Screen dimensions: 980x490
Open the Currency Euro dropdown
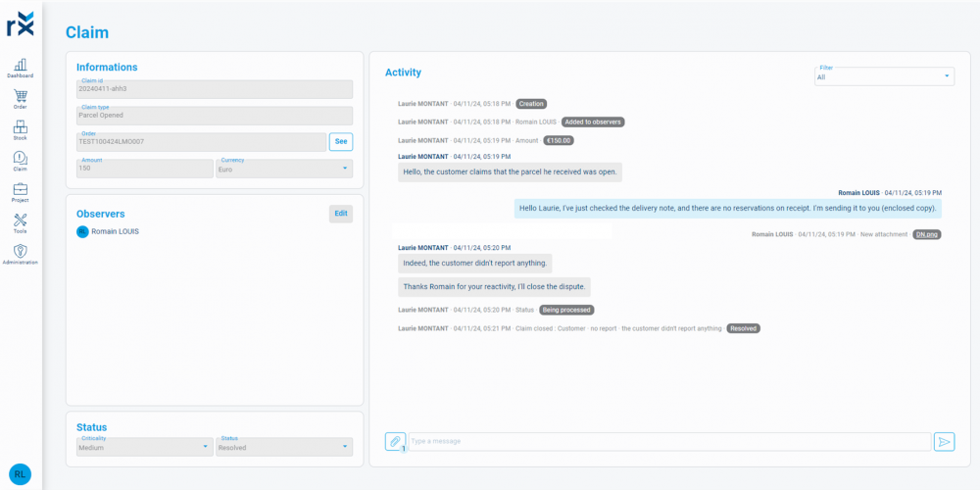(x=283, y=169)
